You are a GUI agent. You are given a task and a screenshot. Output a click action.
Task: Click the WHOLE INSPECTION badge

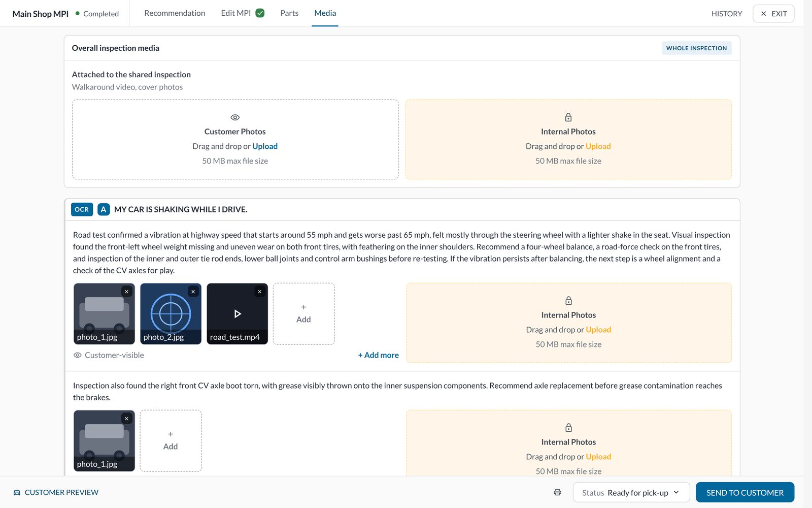point(696,48)
